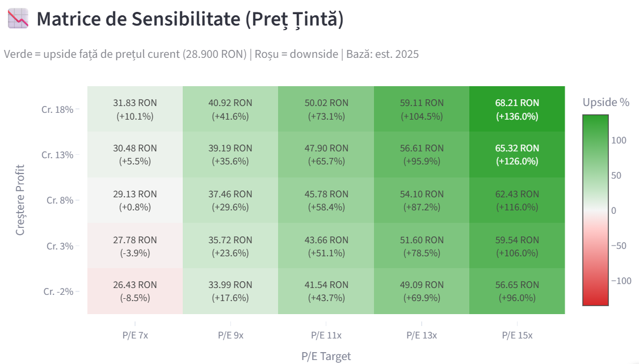
Task: Click the 26.43 RON (-8.5%) cell
Action: pos(135,291)
